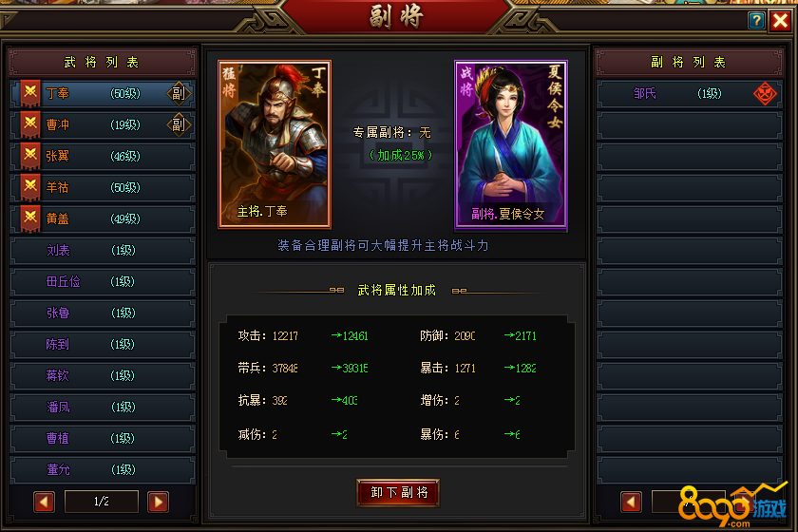The width and height of the screenshot is (798, 532).
Task: Open the help question mark icon
Action: coord(756,20)
